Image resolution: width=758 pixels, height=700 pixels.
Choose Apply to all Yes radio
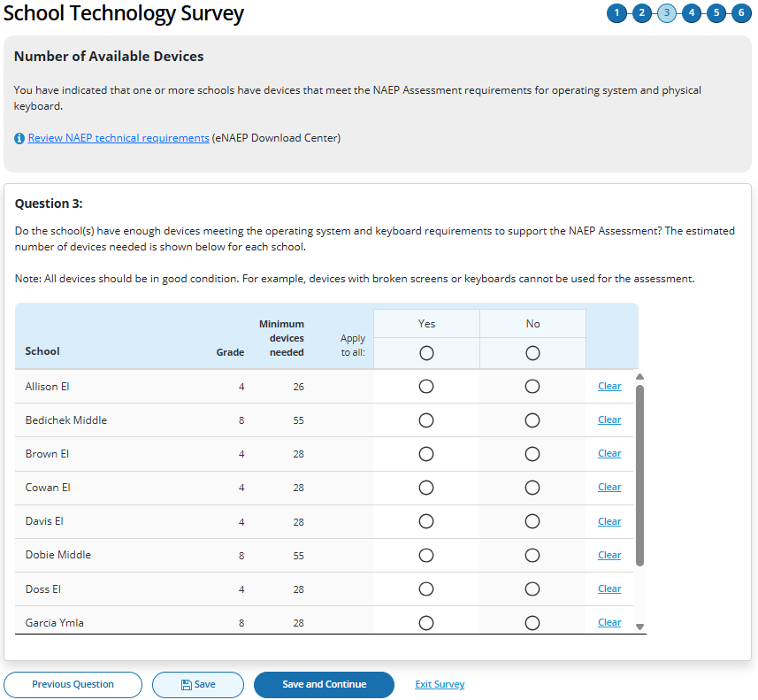(x=426, y=353)
